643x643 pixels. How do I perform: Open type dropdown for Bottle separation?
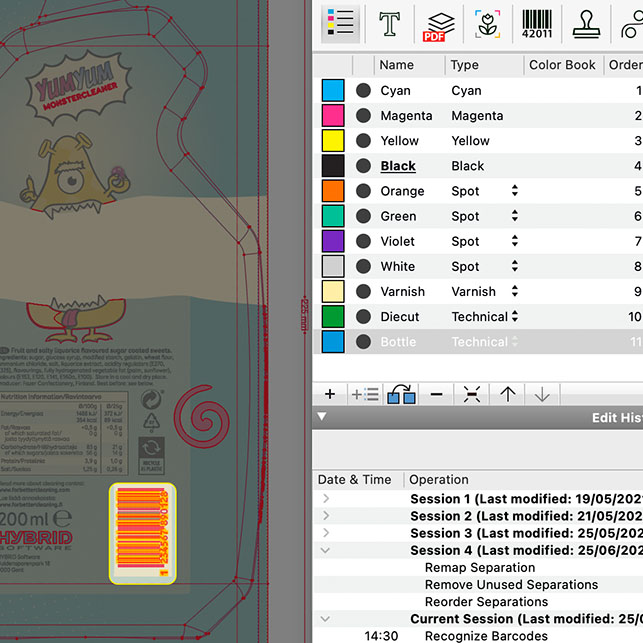click(x=515, y=341)
